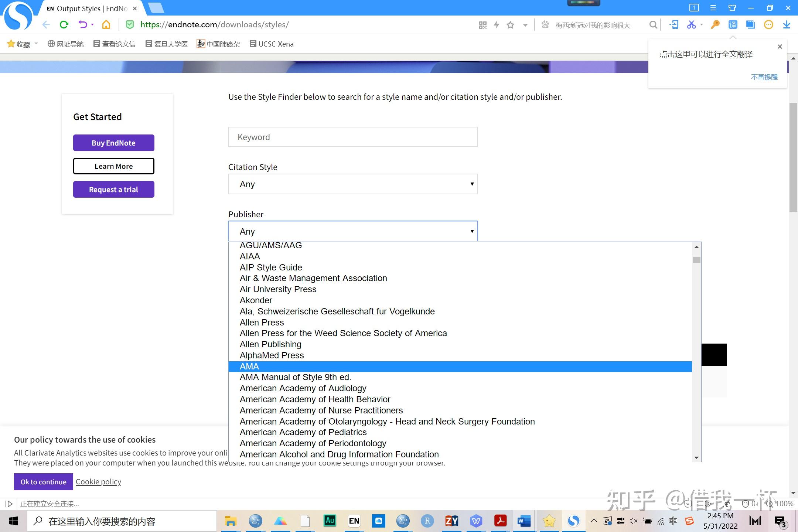Collapse the Publisher dropdown
The height and width of the screenshot is (532, 798).
click(x=353, y=231)
